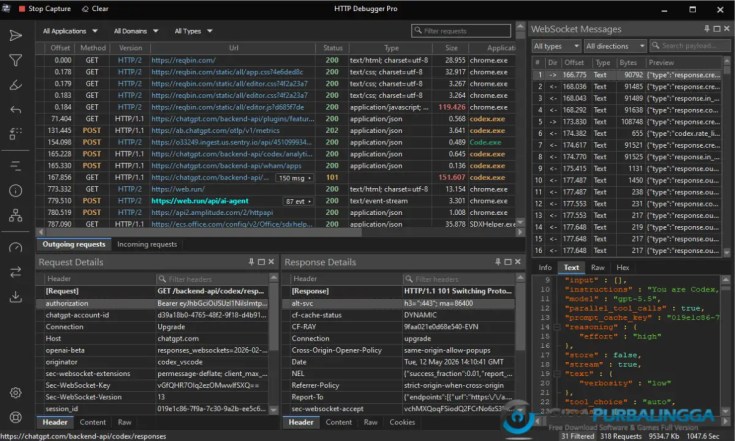The height and width of the screenshot is (441, 735).
Task: Open settings gear in sidebar
Action: coord(15,393)
